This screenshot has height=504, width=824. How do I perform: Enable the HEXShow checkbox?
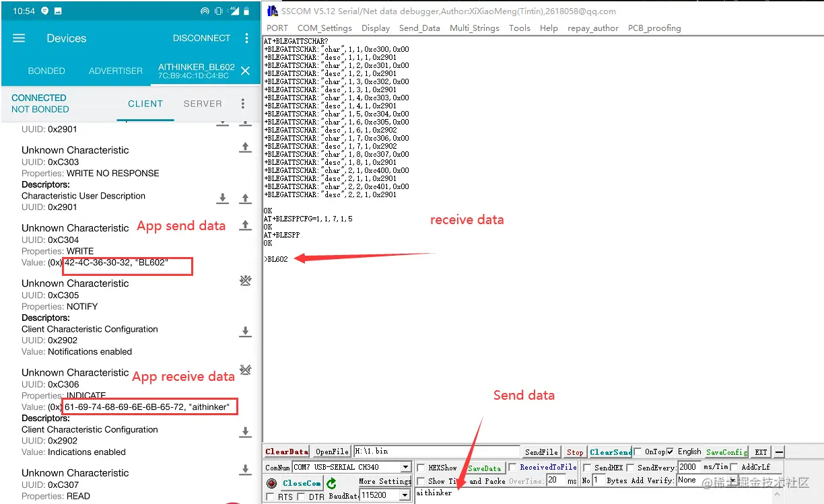click(420, 468)
